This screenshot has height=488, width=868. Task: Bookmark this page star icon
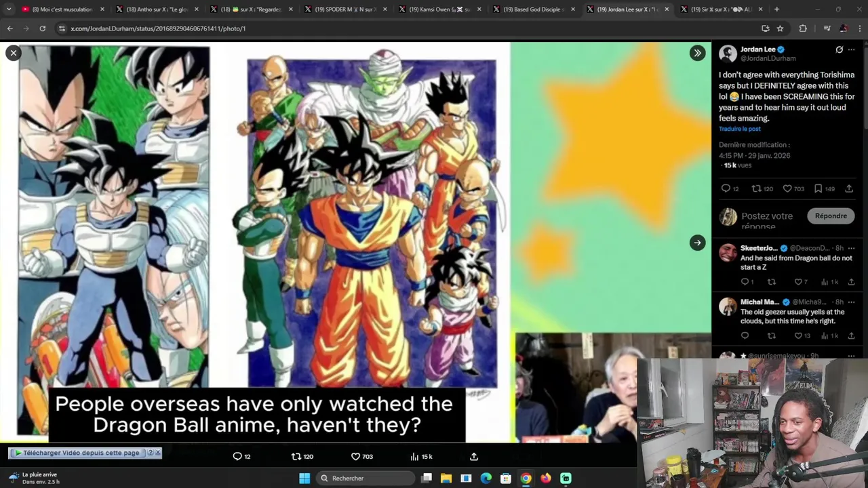[x=780, y=28]
